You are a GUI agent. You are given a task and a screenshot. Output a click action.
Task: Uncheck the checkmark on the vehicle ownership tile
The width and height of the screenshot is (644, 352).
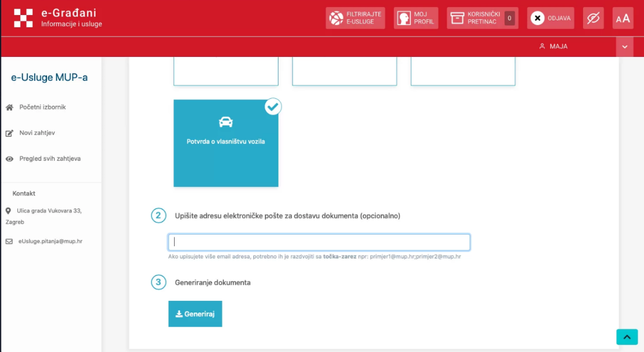273,107
